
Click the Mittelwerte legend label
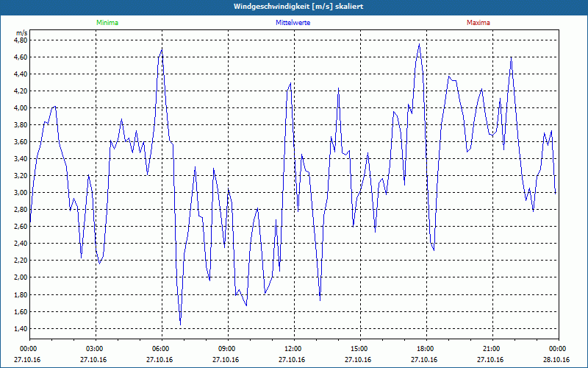point(293,23)
